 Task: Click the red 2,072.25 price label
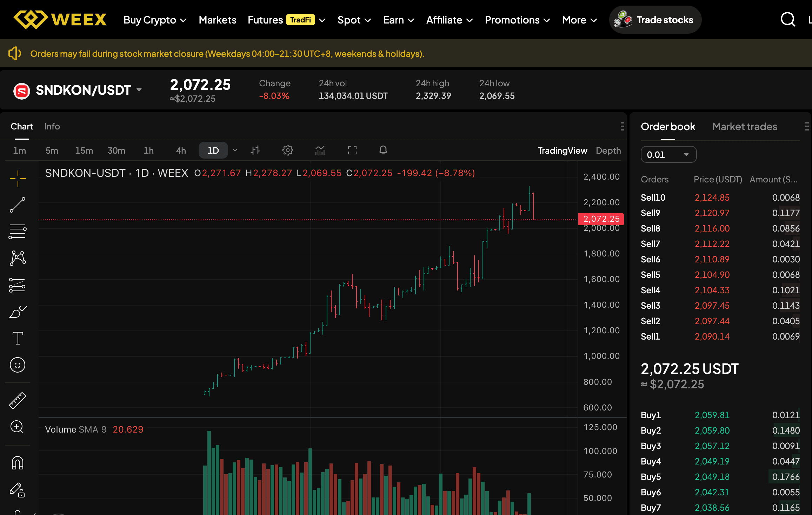click(601, 219)
